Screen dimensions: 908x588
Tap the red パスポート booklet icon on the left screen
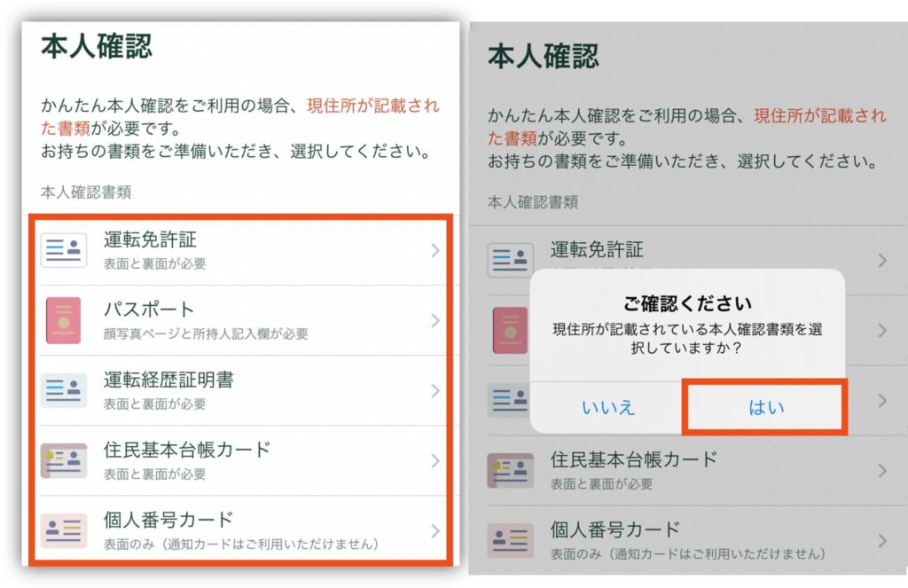coord(63,320)
